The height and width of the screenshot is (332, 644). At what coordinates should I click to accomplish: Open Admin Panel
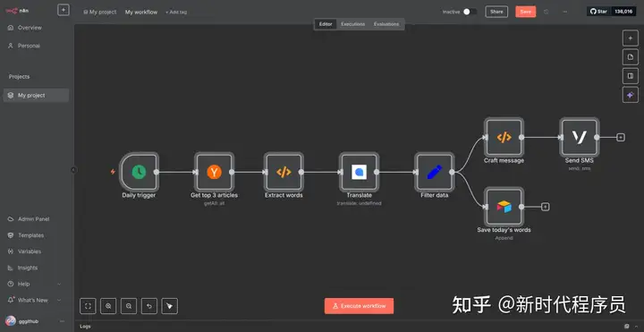point(36,219)
